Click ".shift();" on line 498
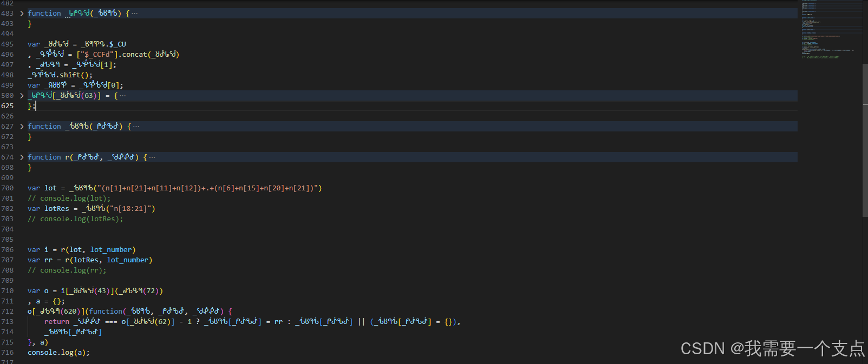868x364 pixels. [x=74, y=75]
